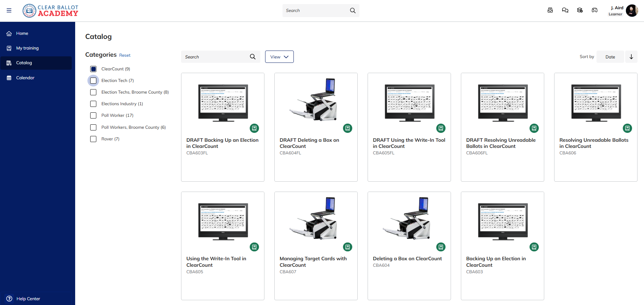Open DRAFT Using the Write-In Tool title

coord(409,143)
